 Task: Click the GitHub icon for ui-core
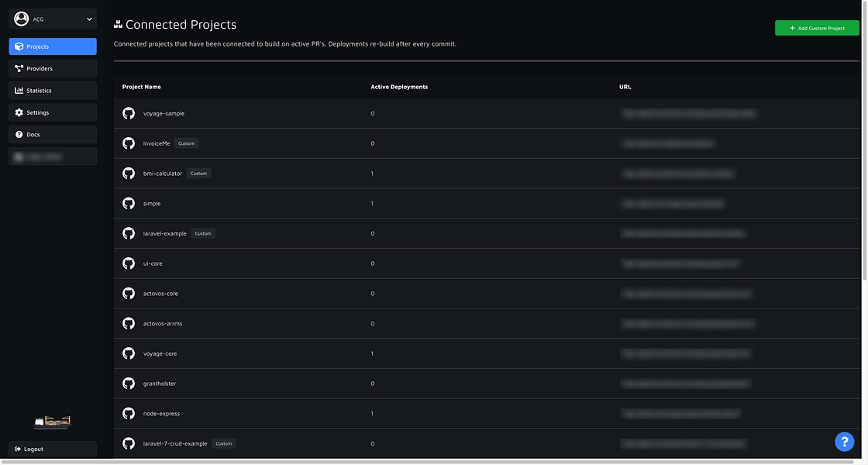coord(129,263)
